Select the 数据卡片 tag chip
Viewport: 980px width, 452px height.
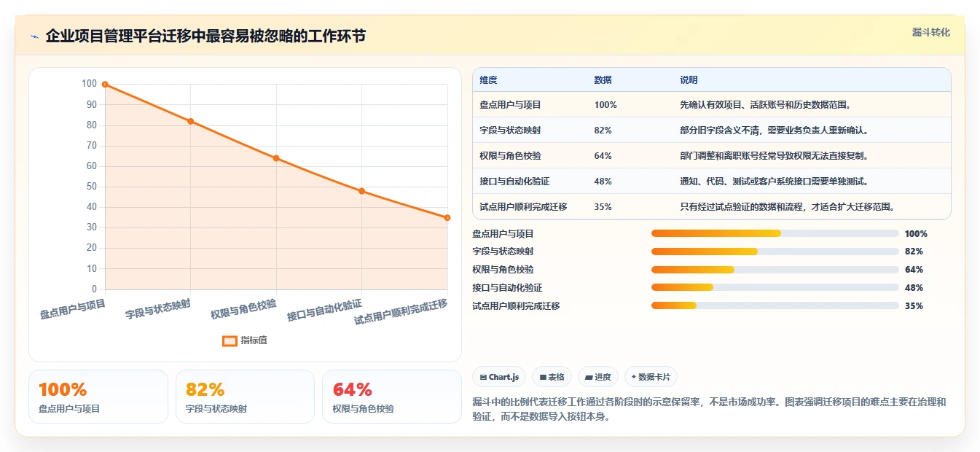coord(651,377)
